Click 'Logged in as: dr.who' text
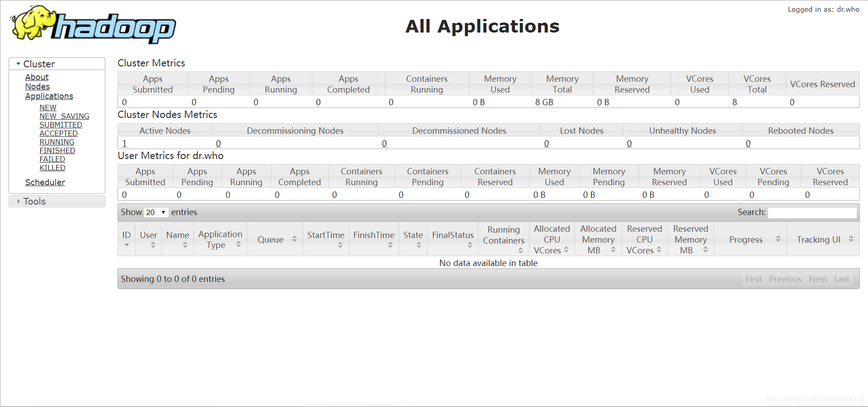This screenshot has height=407, width=868. 824,9
